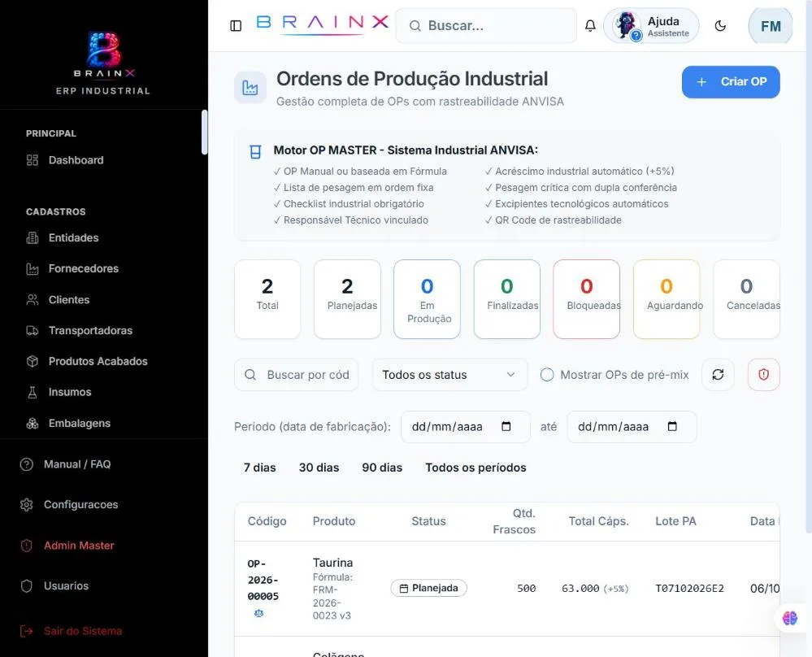Click the scale icon under OP-2026-00005
The height and width of the screenshot is (657, 812).
point(259,613)
